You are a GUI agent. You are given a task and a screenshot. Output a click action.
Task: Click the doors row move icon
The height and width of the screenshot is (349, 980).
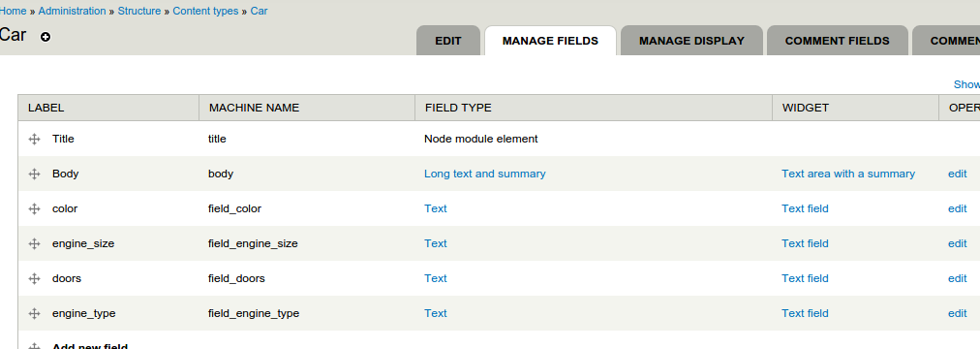click(34, 279)
